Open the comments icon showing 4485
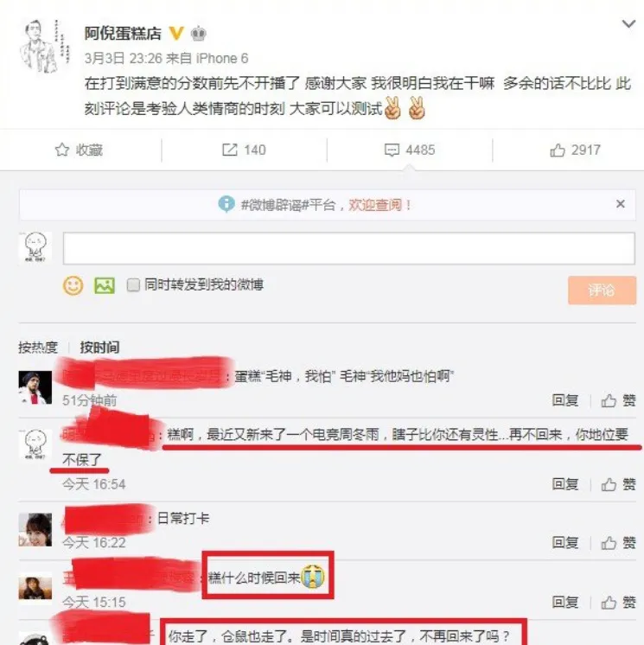 [392, 150]
